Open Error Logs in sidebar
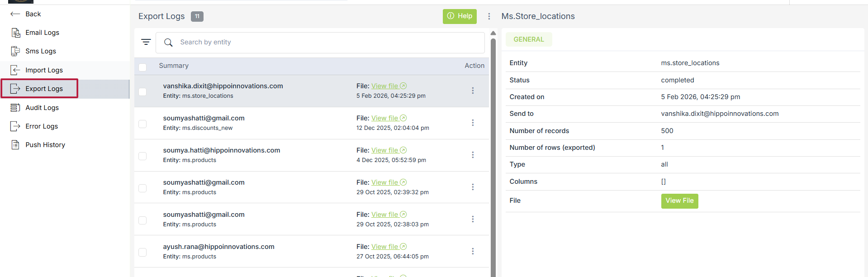This screenshot has height=277, width=868. (x=42, y=126)
